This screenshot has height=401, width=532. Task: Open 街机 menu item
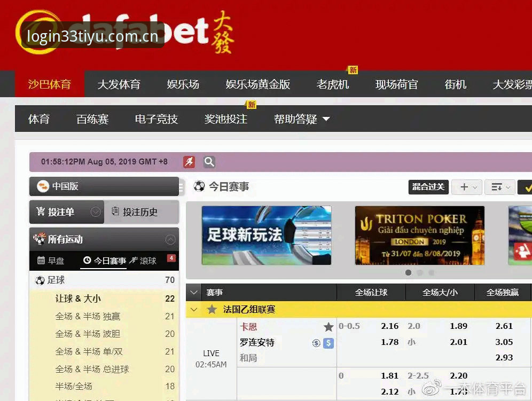455,84
